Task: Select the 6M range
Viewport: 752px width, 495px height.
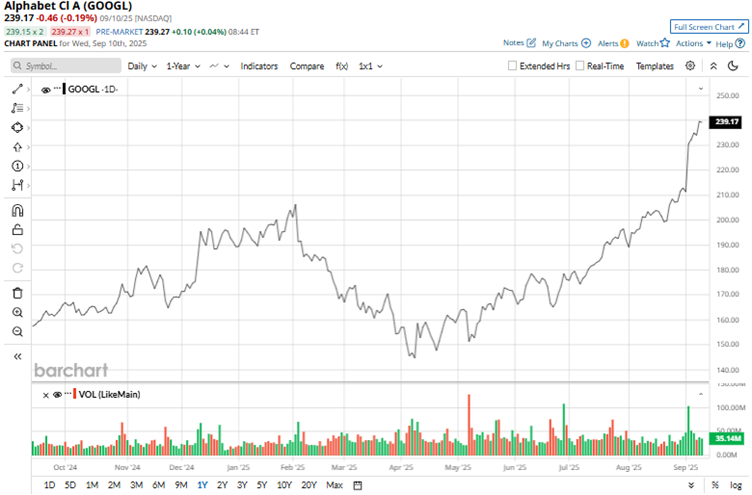Action: (x=159, y=485)
